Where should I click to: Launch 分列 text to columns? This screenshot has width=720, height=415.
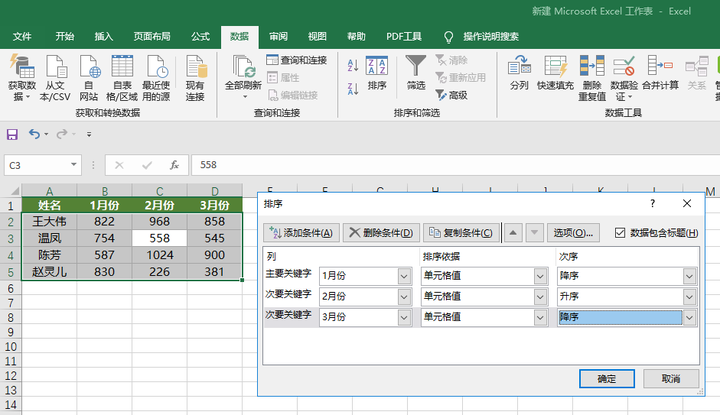point(519,73)
